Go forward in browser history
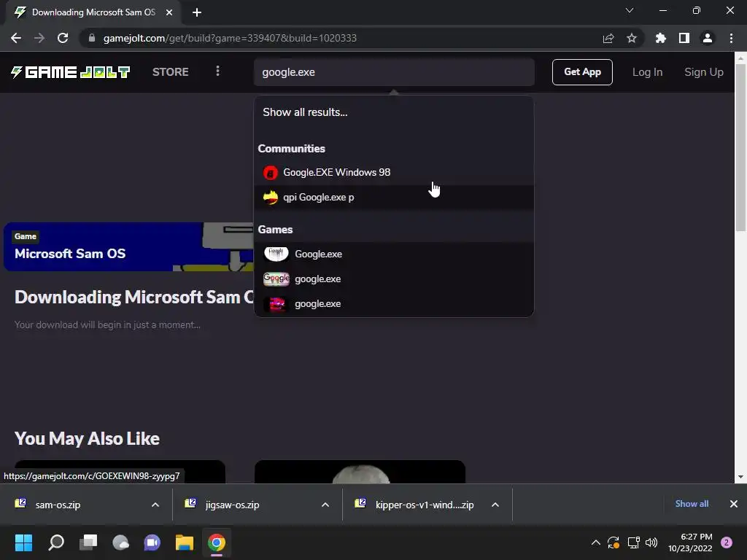 click(39, 38)
